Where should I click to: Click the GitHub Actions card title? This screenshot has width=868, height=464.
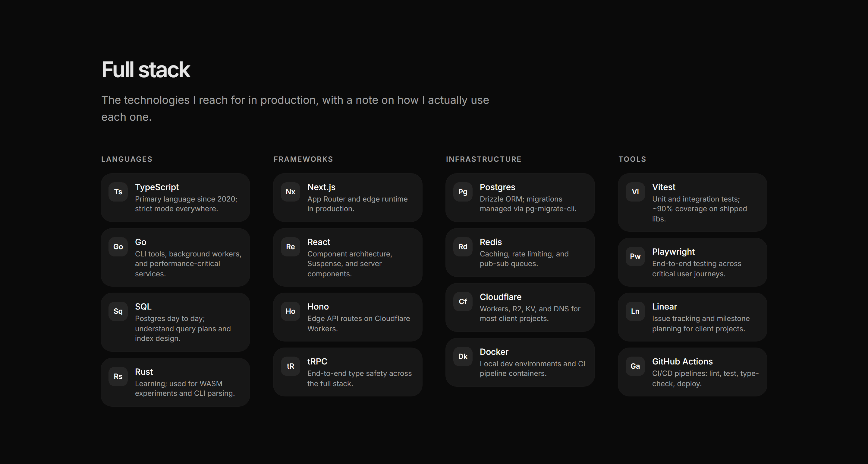coord(682,361)
